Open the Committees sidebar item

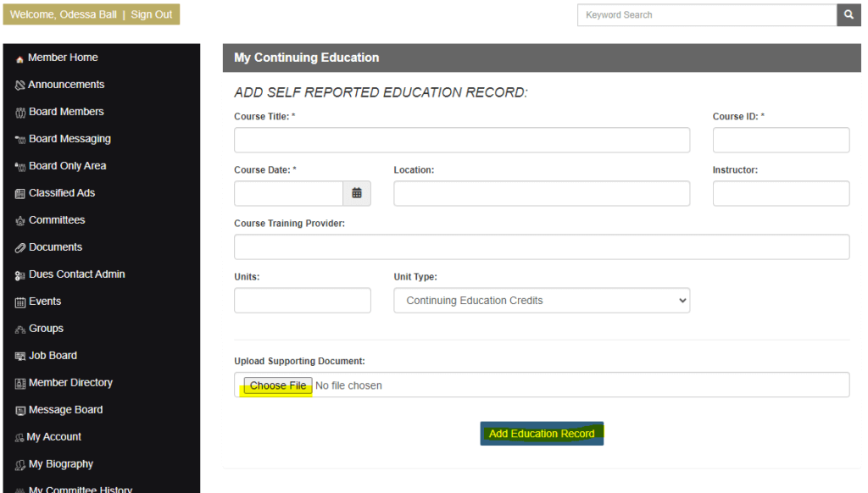[x=56, y=220]
